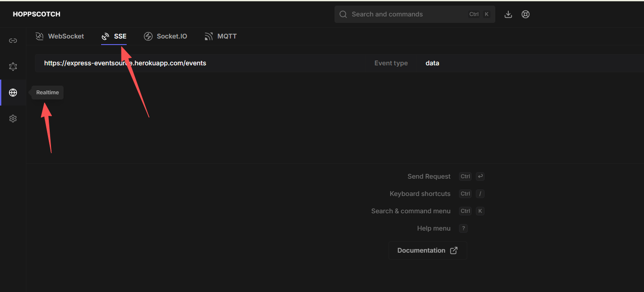This screenshot has height=292, width=644.
Task: Click the Help menu label
Action: pos(434,228)
